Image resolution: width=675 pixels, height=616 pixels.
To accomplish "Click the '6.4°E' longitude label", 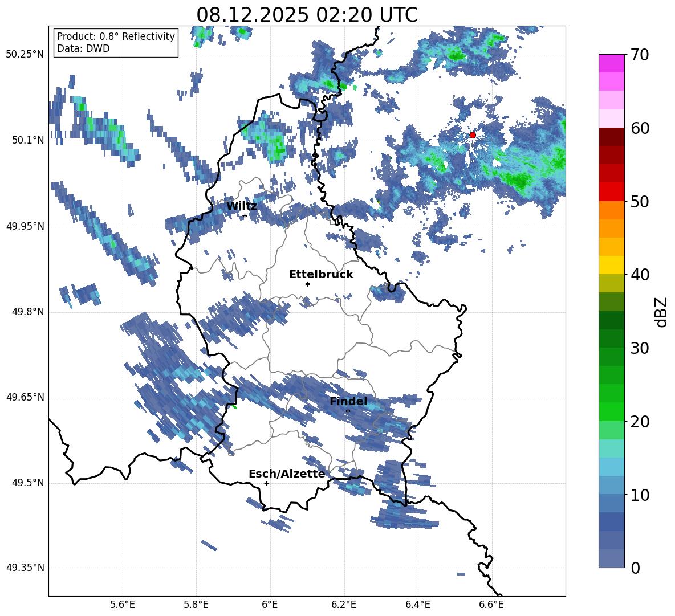I will pyautogui.click(x=417, y=605).
